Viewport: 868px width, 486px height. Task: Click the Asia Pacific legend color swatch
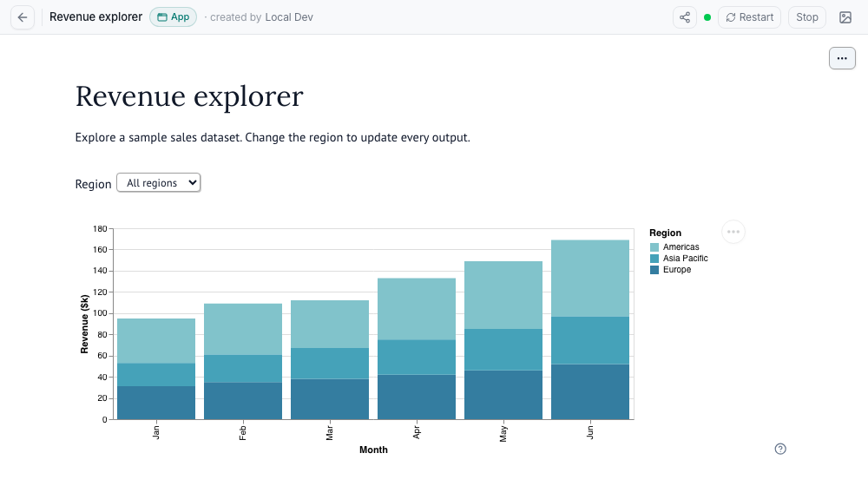click(x=654, y=259)
